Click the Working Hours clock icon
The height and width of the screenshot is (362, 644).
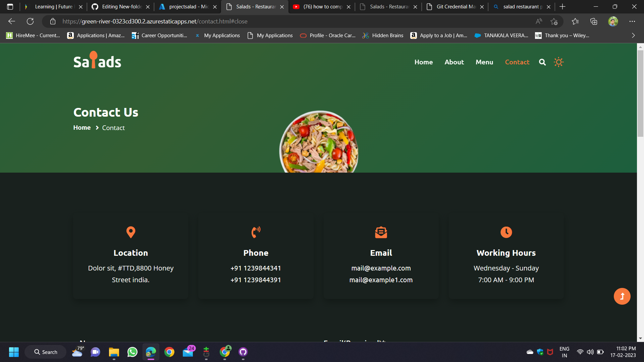tap(506, 232)
